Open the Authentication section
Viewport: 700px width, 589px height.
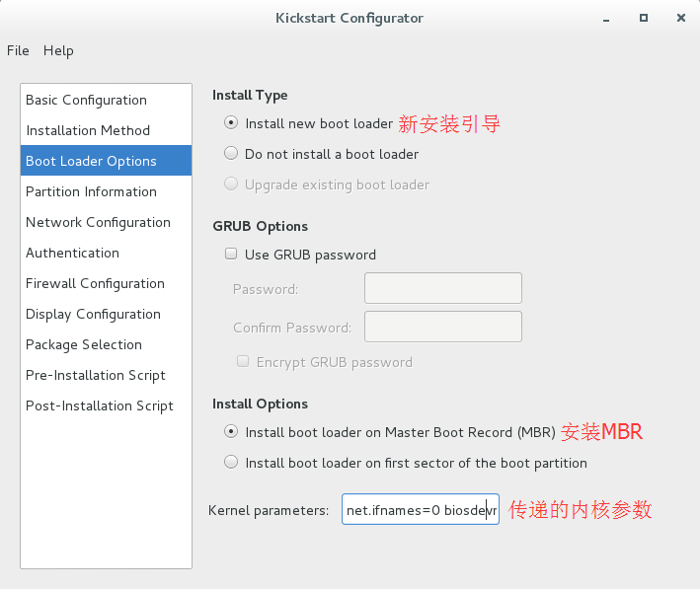pos(107,253)
